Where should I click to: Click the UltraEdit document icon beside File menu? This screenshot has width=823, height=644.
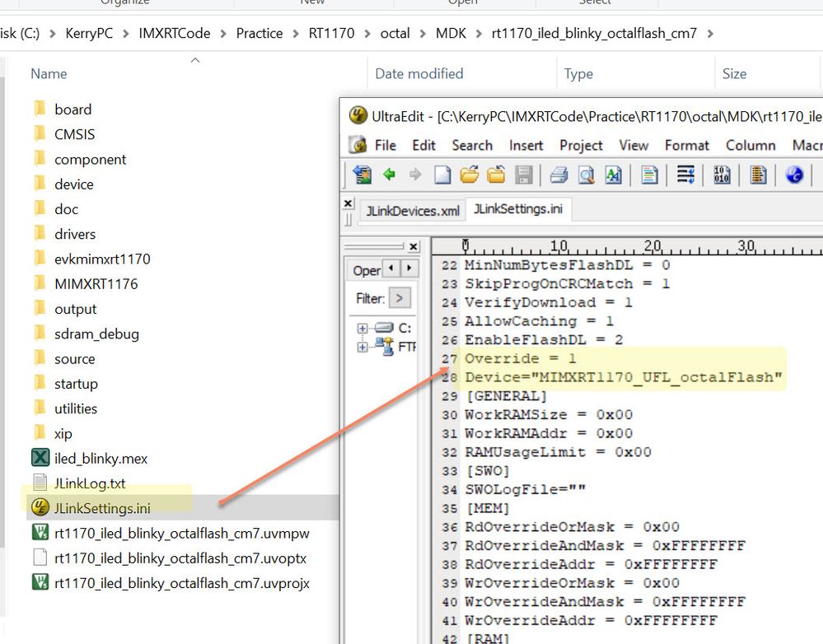click(358, 145)
